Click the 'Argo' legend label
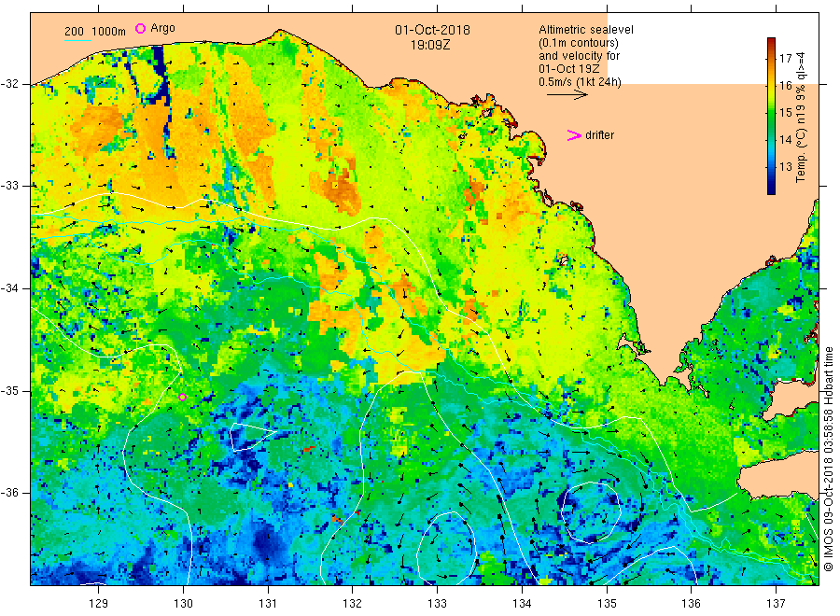The image size is (840, 616). click(162, 28)
